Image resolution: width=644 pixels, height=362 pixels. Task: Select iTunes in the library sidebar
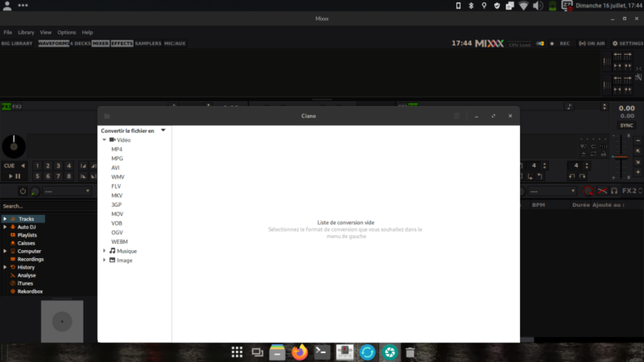pos(25,284)
